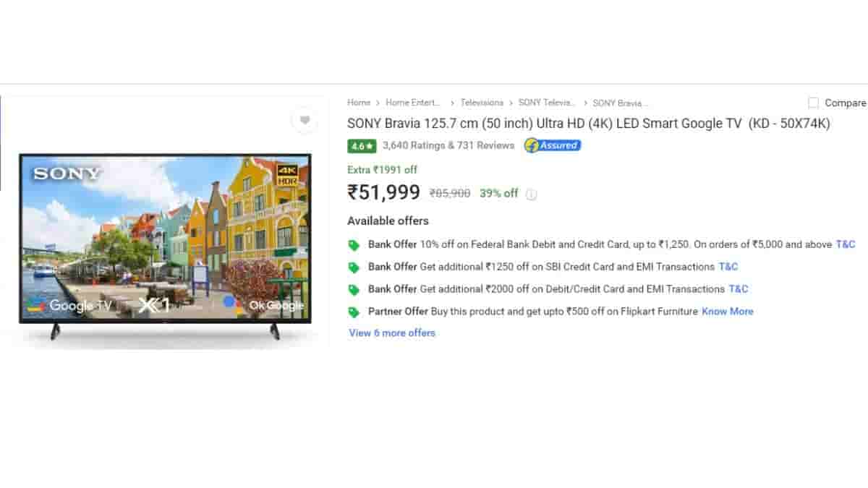868x488 pixels.
Task: Navigate to SONY Televisions breadcrumb
Action: (x=547, y=103)
